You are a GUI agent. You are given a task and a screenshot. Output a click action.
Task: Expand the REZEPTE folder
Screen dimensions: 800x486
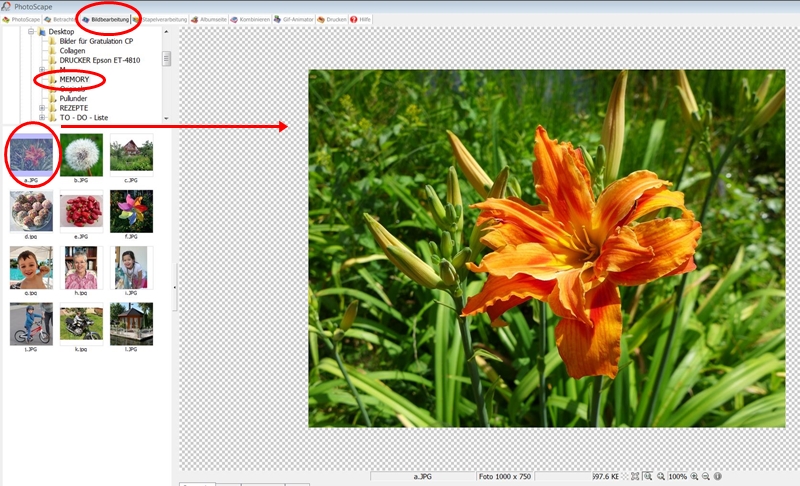[x=41, y=108]
